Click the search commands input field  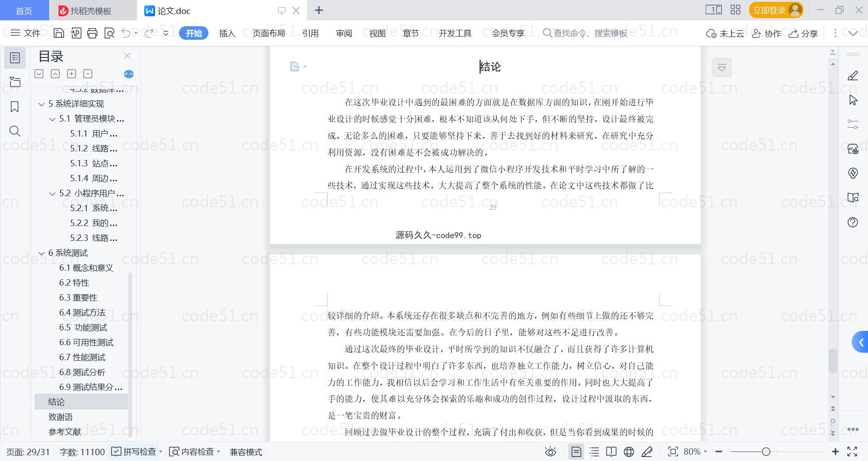tap(585, 33)
